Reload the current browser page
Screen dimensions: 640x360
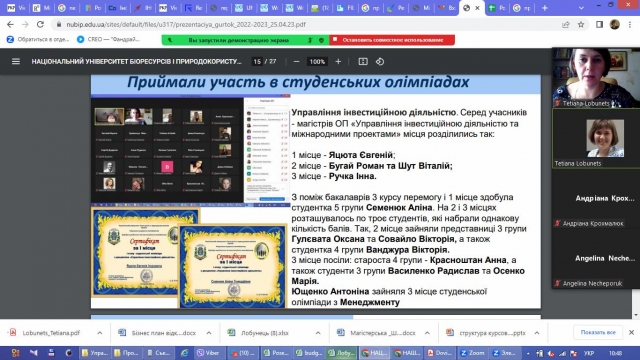[x=40, y=24]
